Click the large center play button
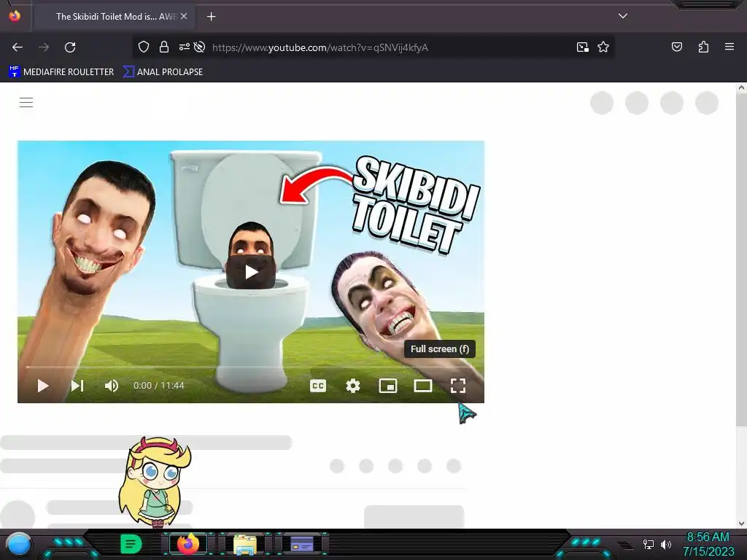The width and height of the screenshot is (747, 560). [251, 273]
